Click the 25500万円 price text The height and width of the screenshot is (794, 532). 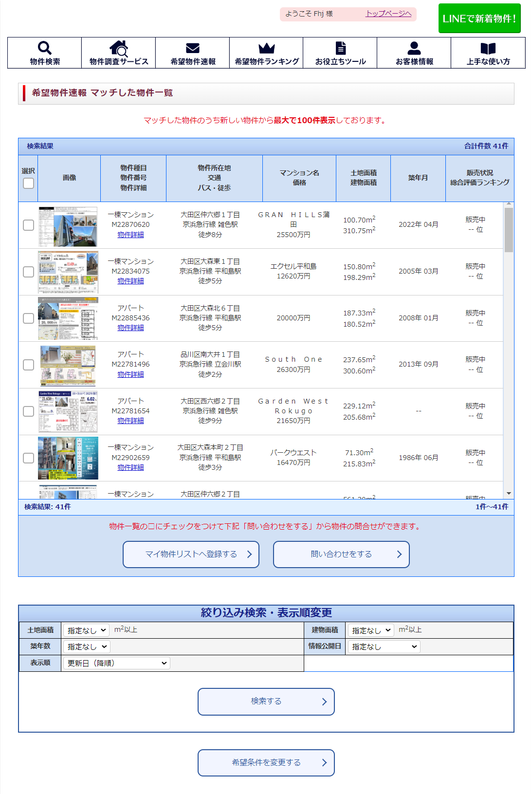(294, 235)
